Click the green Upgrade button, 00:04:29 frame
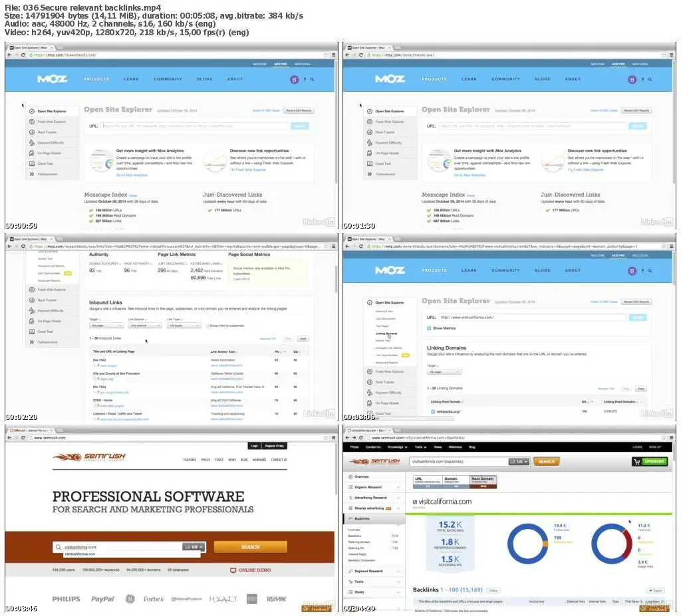Viewport: 681px width, 616px height. 654,461
